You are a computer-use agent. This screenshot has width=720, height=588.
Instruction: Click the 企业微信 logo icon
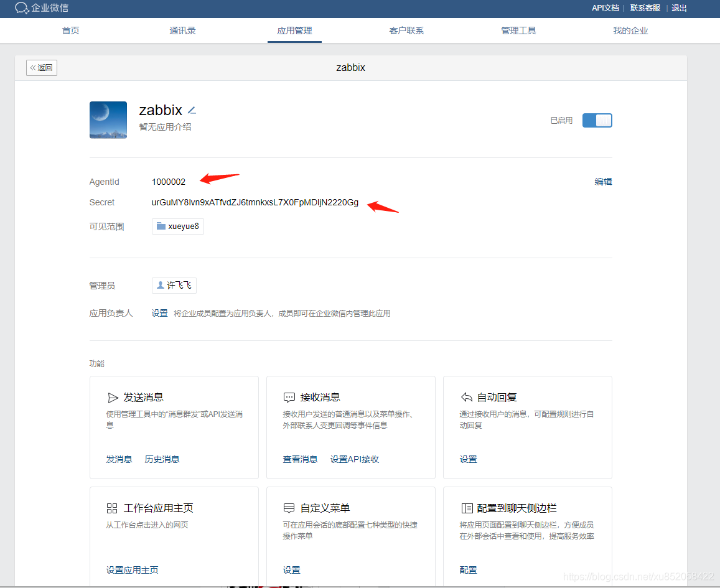[22, 8]
